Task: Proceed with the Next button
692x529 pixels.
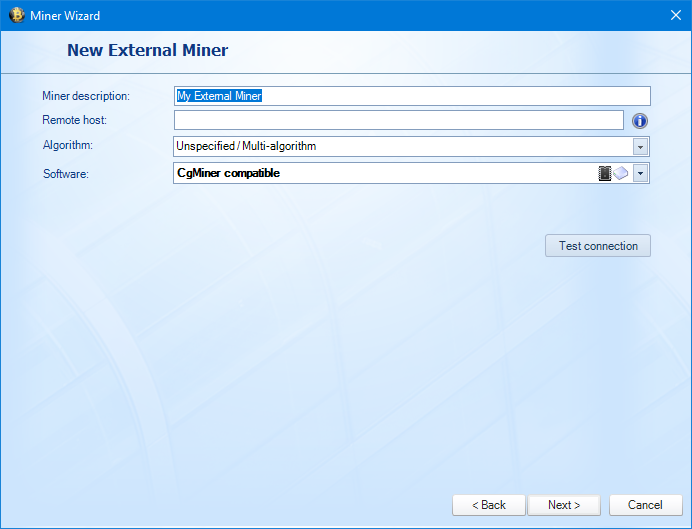Action: click(x=564, y=505)
